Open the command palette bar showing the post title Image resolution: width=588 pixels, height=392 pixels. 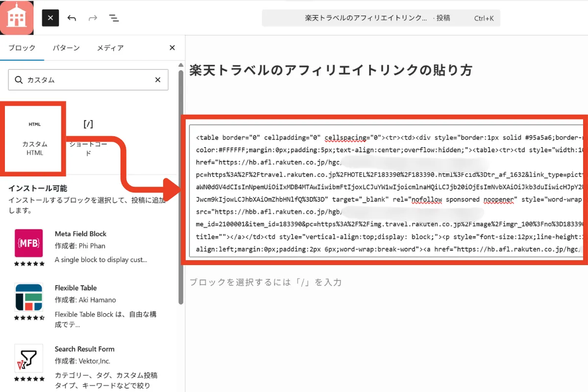(381, 18)
